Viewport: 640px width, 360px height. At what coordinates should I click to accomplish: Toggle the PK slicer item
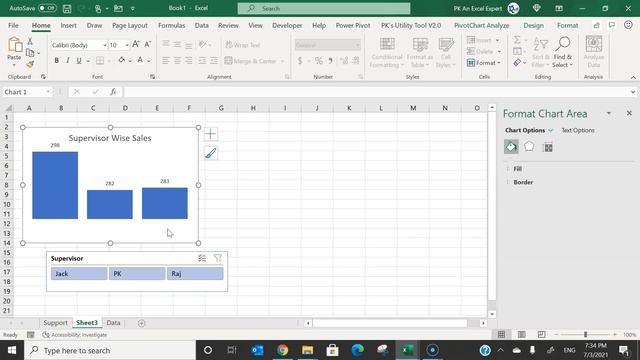[x=137, y=273]
